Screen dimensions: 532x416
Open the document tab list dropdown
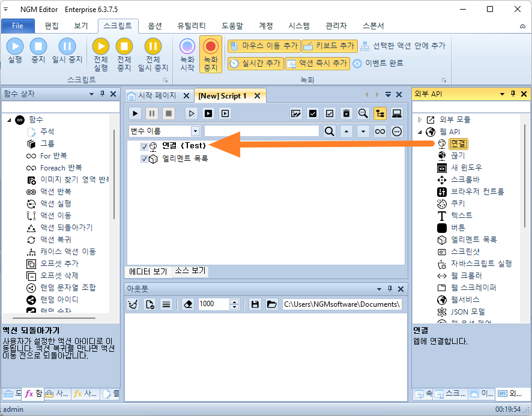point(388,95)
